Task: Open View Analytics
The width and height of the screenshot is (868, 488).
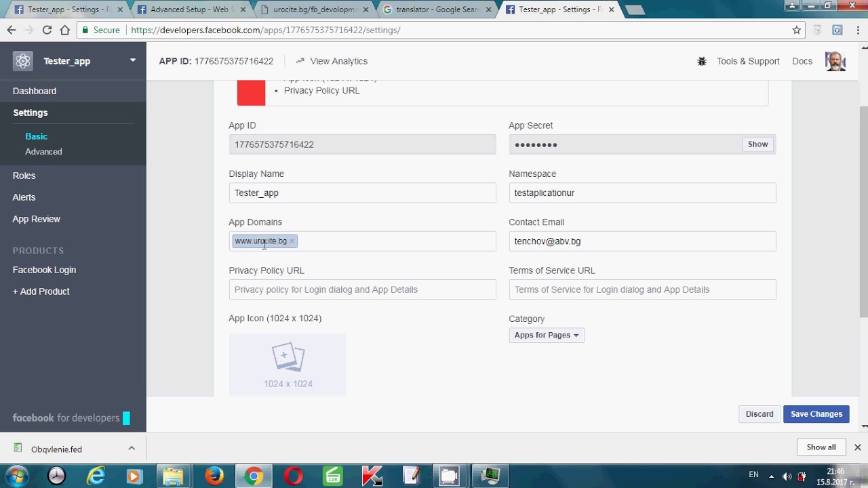Action: [x=332, y=61]
